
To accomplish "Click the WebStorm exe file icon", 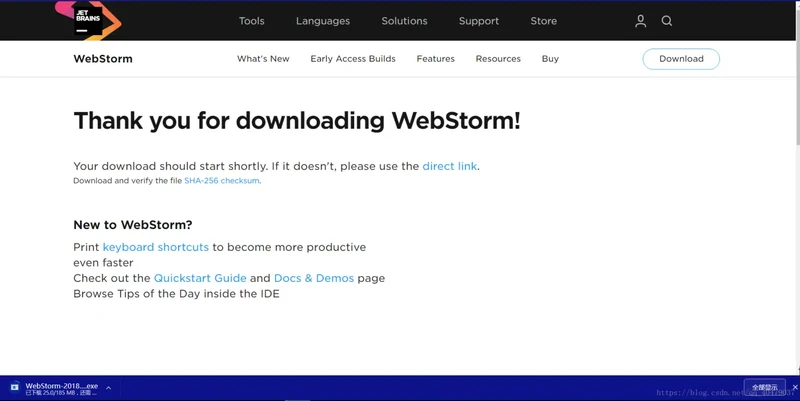I will pos(14,387).
